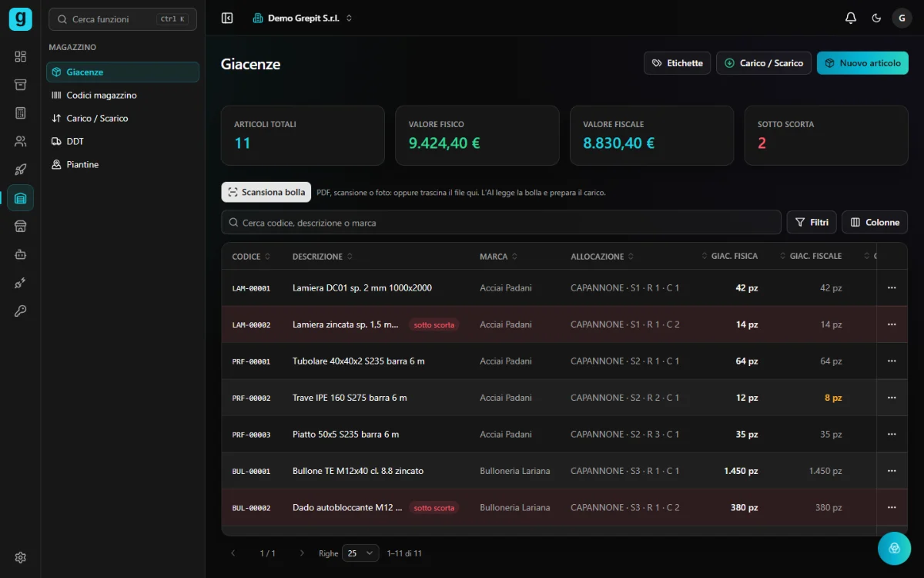The height and width of the screenshot is (578, 924).
Task: Open Carico / Scarico in the sidebar
Action: [123, 118]
